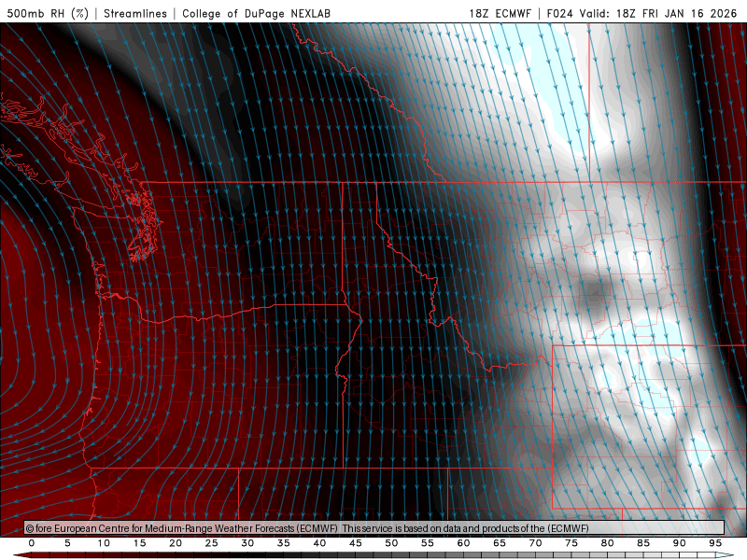
Task: Click the "65" value on the color scale
Action: point(500,543)
